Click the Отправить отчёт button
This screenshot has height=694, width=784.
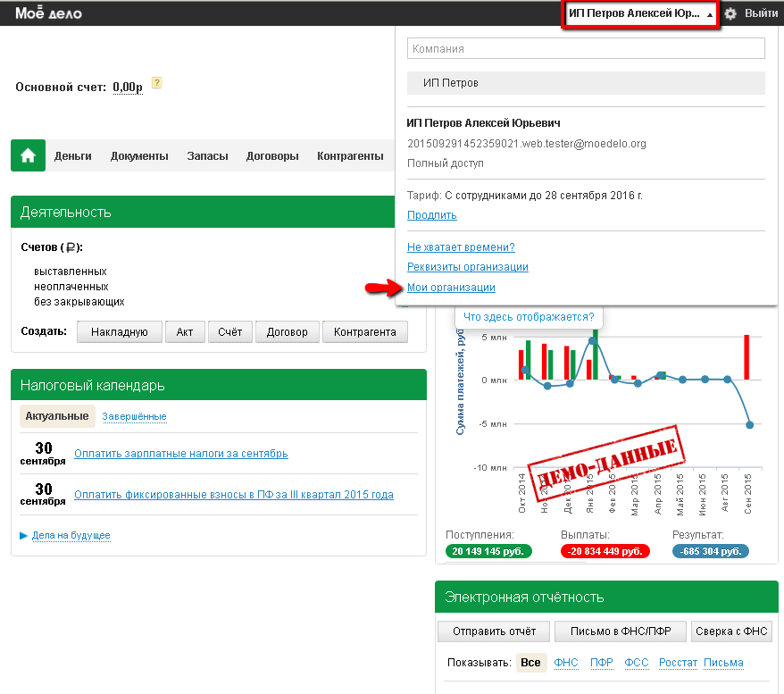(x=493, y=631)
